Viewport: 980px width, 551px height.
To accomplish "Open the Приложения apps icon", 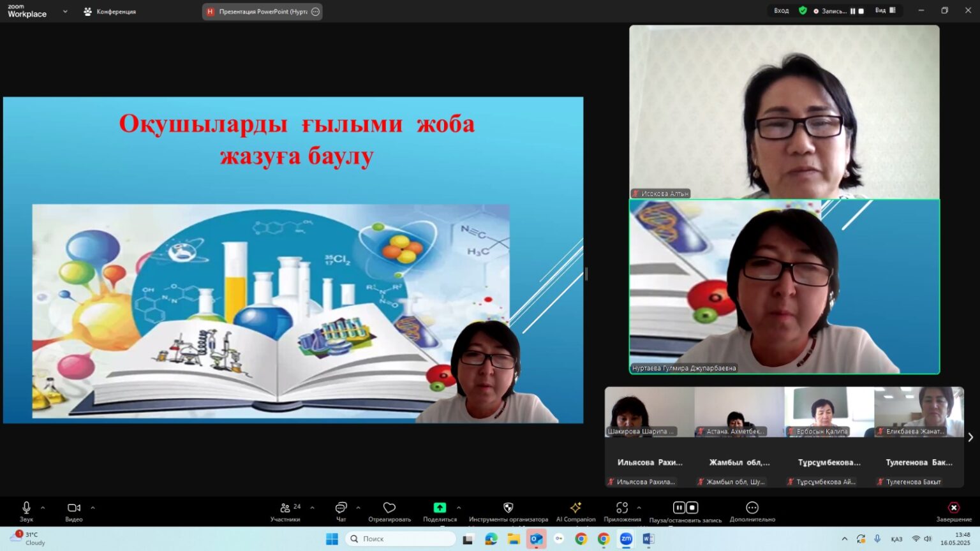I will click(x=622, y=511).
